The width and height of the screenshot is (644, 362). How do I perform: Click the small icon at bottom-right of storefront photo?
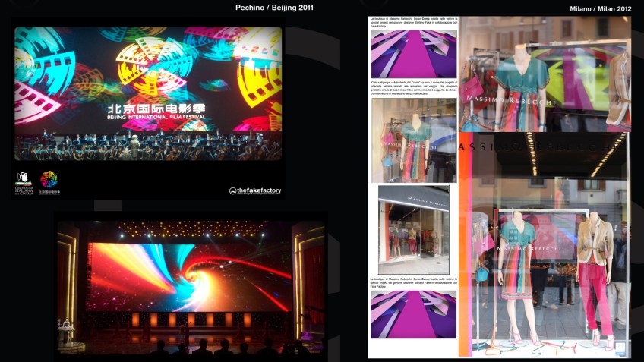point(620,348)
